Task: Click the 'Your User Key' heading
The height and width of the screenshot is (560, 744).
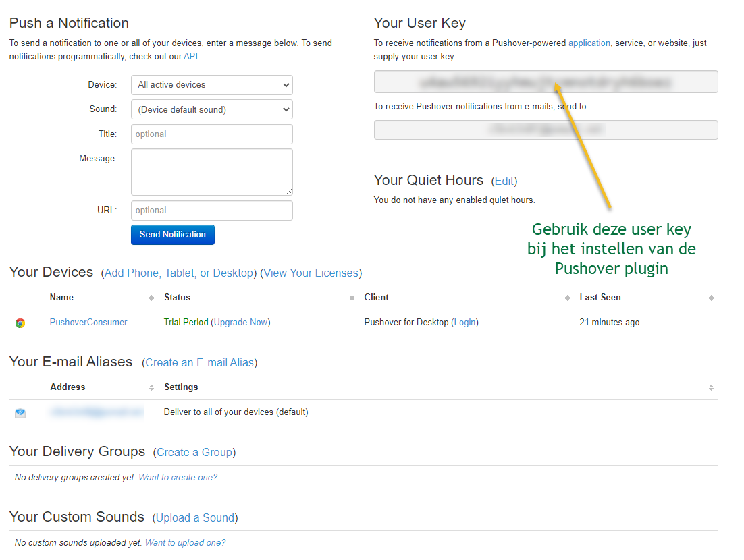Action: [x=420, y=23]
